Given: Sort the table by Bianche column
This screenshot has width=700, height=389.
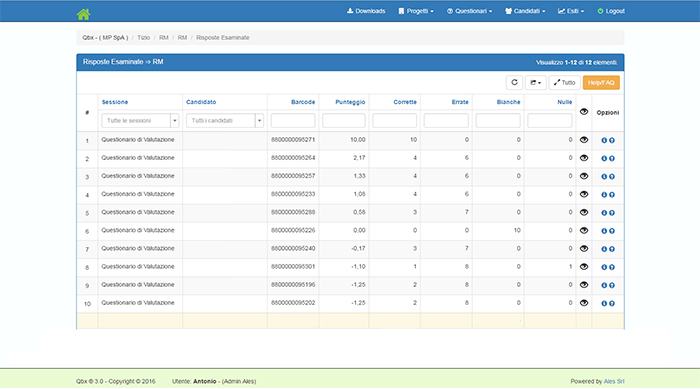Looking at the screenshot, I should (x=508, y=102).
